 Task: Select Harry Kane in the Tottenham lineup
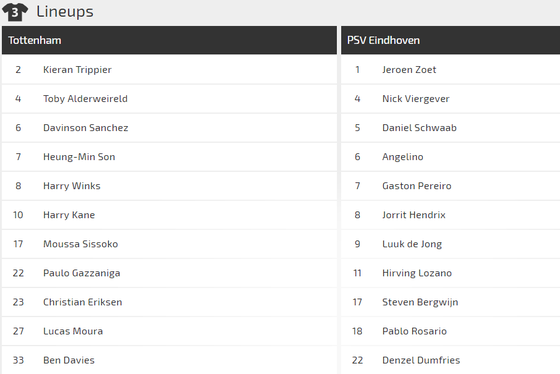69,215
